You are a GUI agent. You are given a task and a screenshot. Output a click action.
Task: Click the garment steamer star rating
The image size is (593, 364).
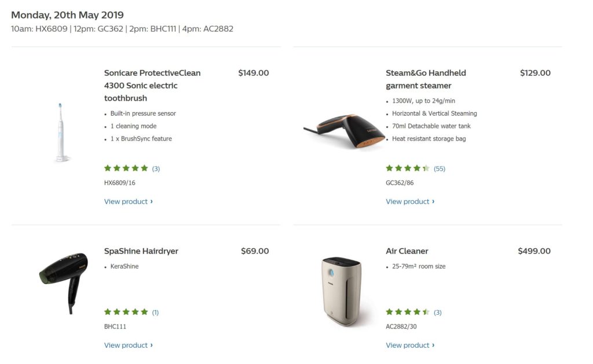[x=408, y=168]
